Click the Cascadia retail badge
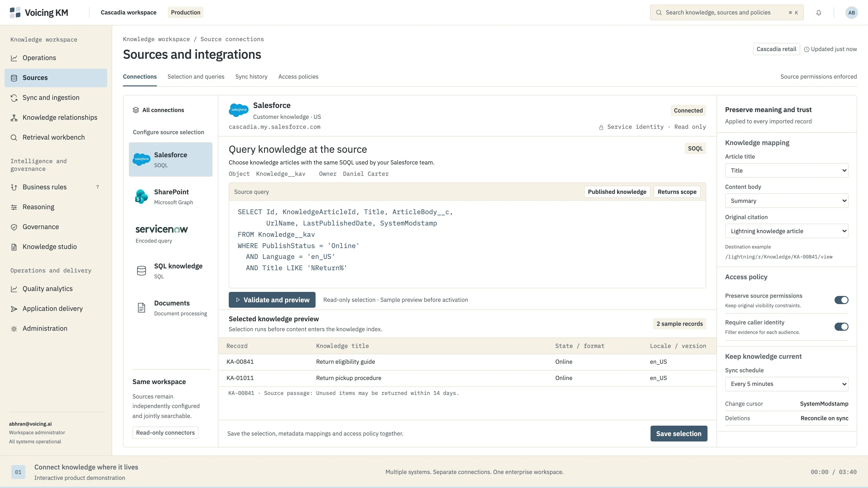Viewport: 868px width, 488px height. (x=776, y=49)
